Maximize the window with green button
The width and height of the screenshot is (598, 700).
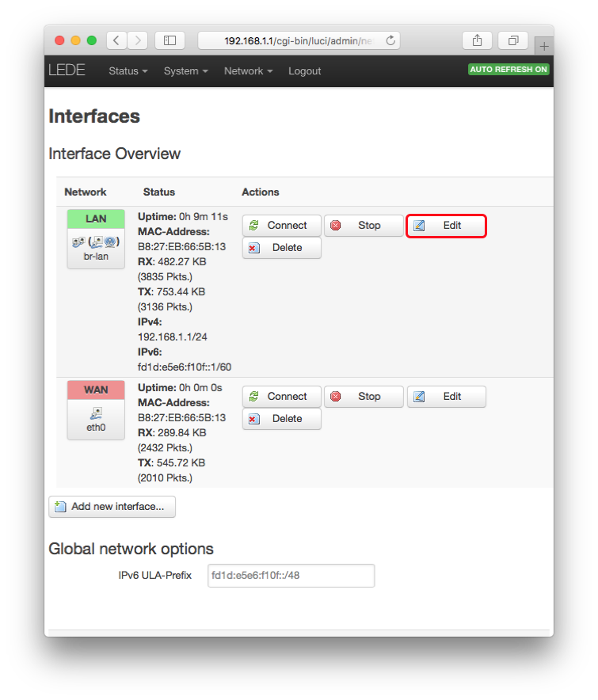click(92, 40)
